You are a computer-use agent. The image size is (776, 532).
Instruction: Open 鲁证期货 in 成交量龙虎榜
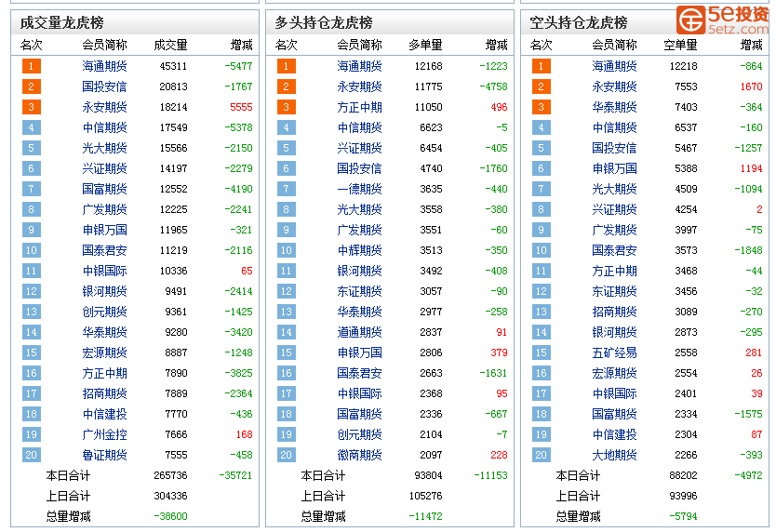[104, 455]
